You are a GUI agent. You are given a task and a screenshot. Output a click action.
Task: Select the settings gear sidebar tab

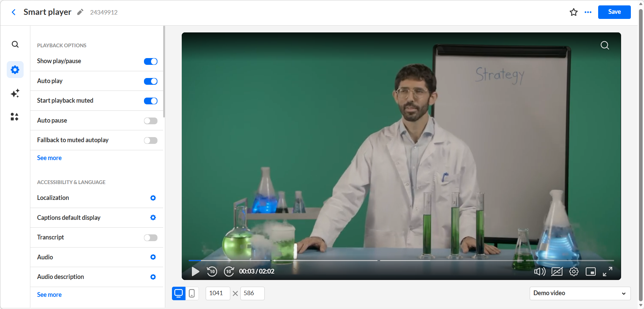[15, 70]
